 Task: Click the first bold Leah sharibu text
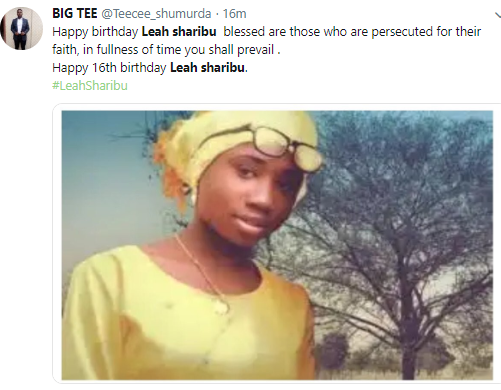click(x=179, y=32)
